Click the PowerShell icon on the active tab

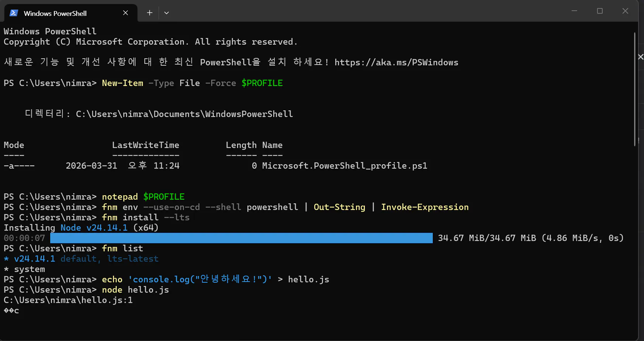pos(14,13)
